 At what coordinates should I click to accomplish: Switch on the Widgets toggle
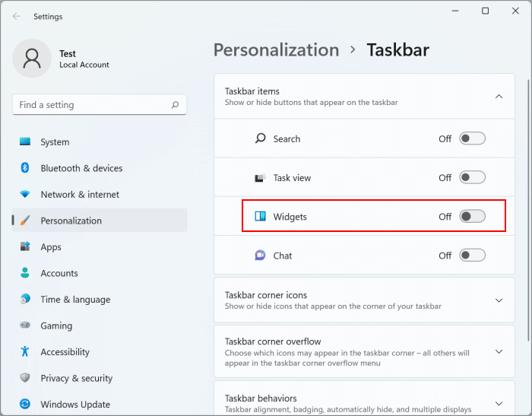[472, 217]
